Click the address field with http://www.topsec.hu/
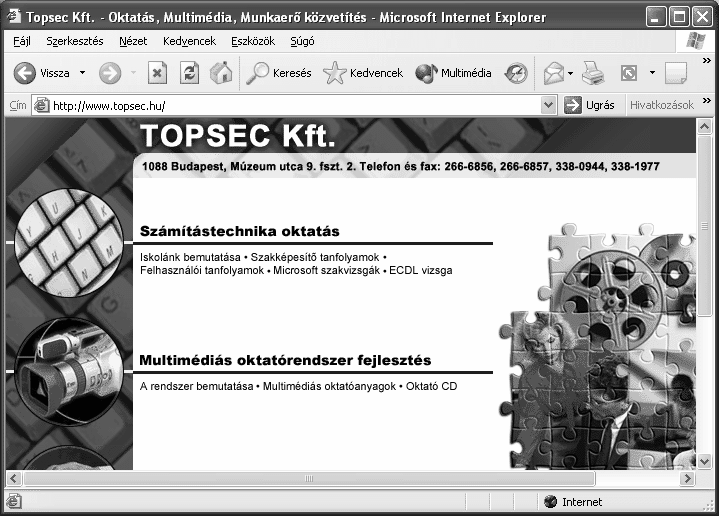The width and height of the screenshot is (719, 516). (294, 105)
